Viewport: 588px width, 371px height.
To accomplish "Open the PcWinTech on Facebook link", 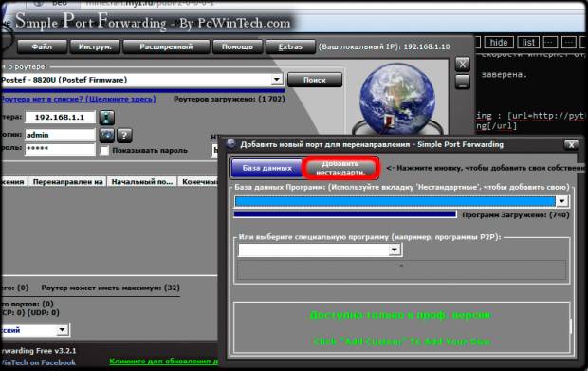I will (x=38, y=362).
